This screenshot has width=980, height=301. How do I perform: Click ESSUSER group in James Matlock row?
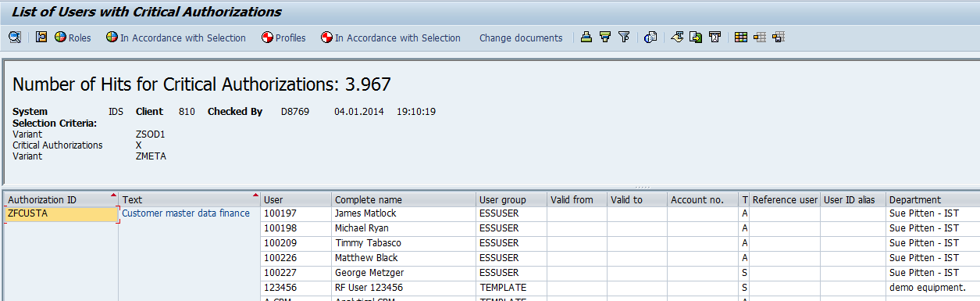pyautogui.click(x=511, y=213)
